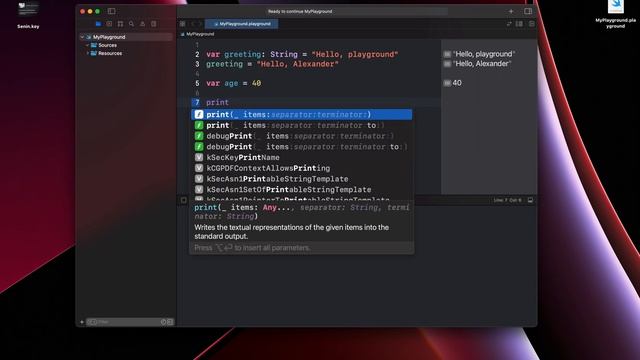Click MyPlayground in the jump bar
This screenshot has width=640, height=360.
[200, 34]
